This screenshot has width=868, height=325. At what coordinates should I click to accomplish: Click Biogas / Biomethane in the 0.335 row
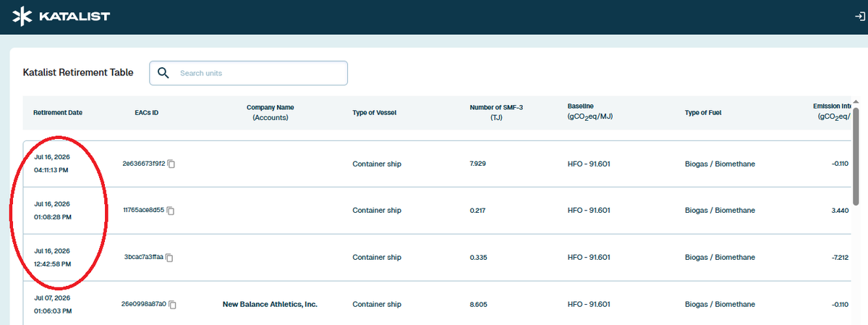point(720,257)
